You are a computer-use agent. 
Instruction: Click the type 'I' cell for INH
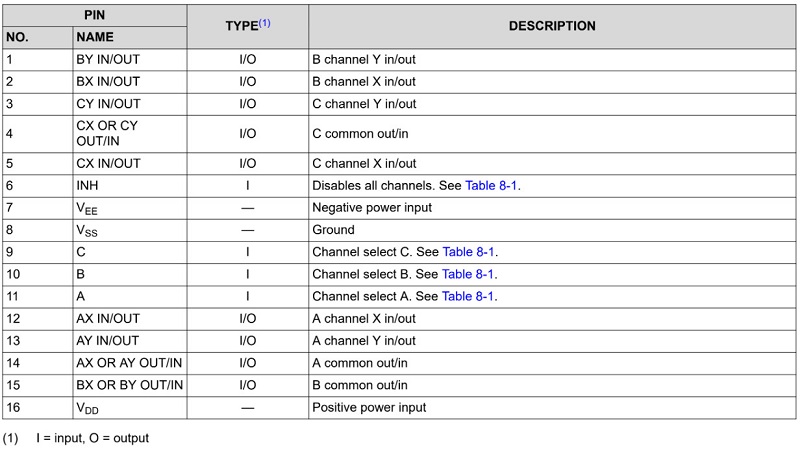click(x=247, y=186)
